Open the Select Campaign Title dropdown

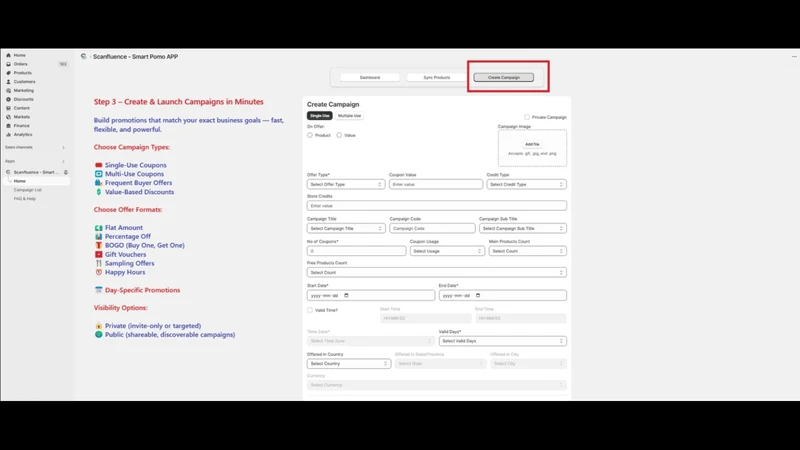[x=345, y=229]
